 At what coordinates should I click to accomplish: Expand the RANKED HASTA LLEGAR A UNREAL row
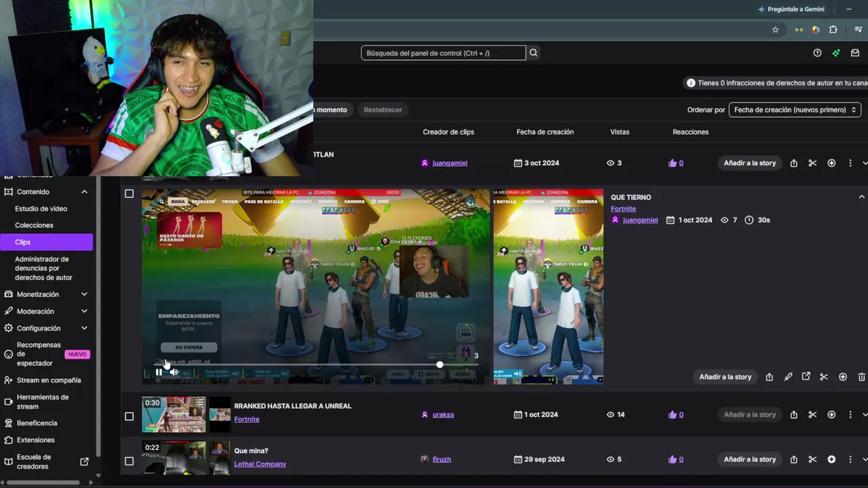coord(865,415)
